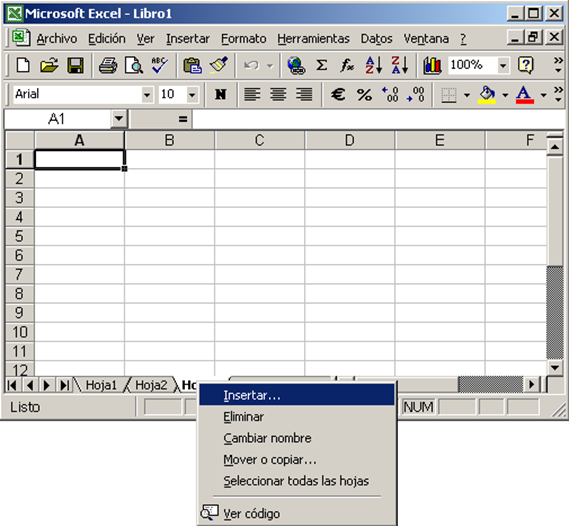Select column C header
Image resolution: width=569 pixels, height=526 pixels.
click(259, 140)
